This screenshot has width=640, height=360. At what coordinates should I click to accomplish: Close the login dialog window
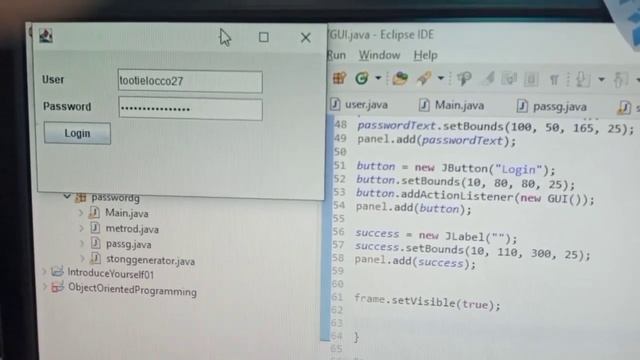coord(306,38)
